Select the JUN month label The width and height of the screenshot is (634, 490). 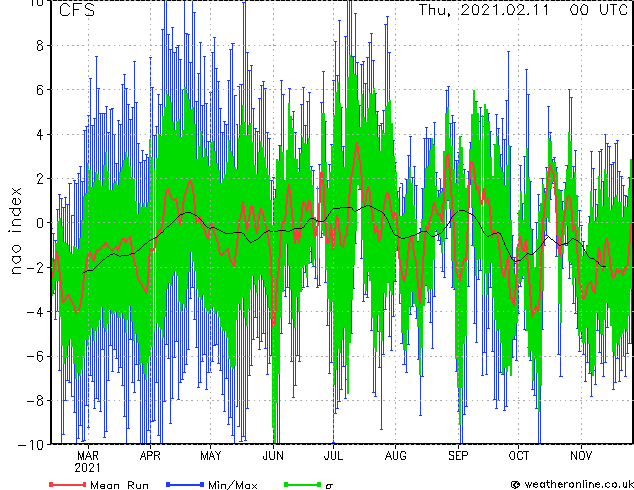coord(273,456)
